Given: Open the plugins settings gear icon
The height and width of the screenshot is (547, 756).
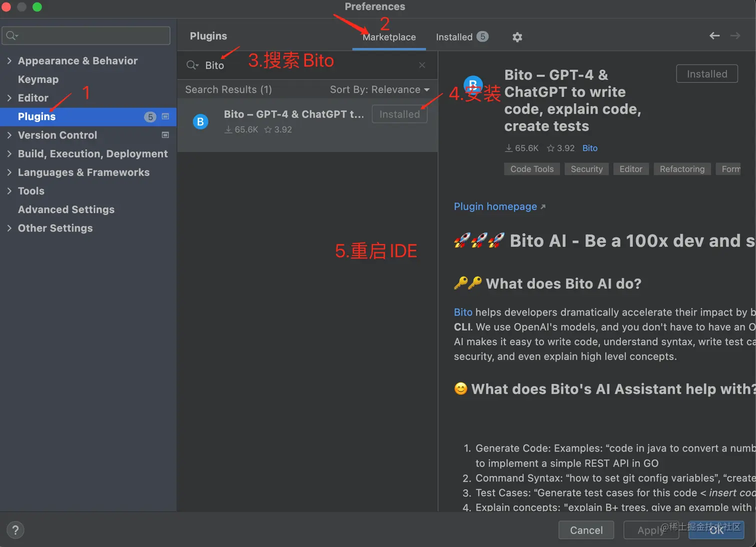Looking at the screenshot, I should click(517, 37).
